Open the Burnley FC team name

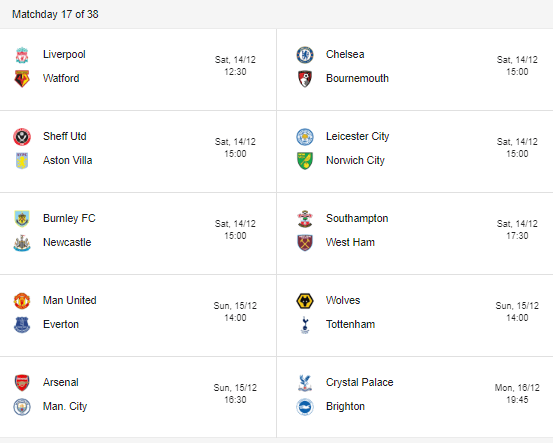tap(69, 218)
